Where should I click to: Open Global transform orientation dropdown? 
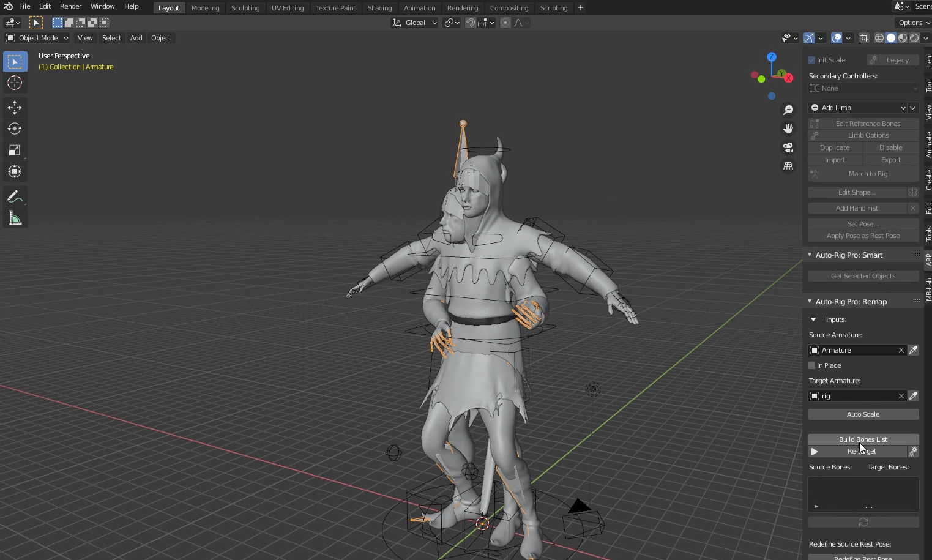[414, 23]
